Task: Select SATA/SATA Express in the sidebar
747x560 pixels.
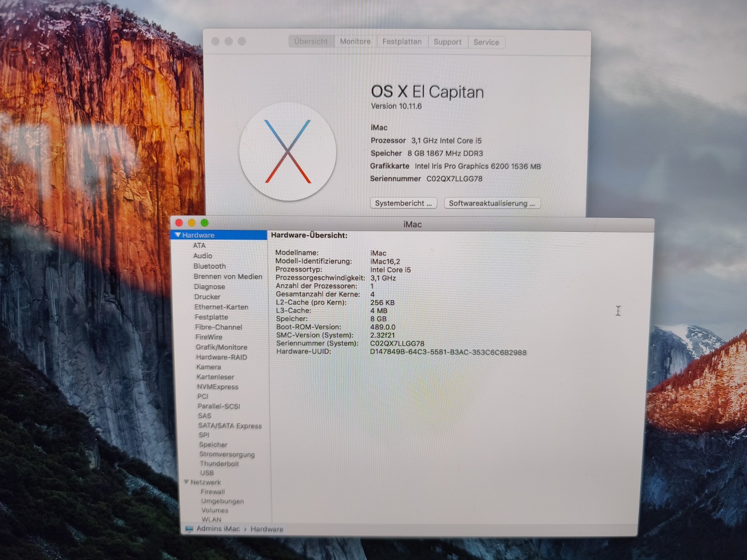Action: click(230, 426)
